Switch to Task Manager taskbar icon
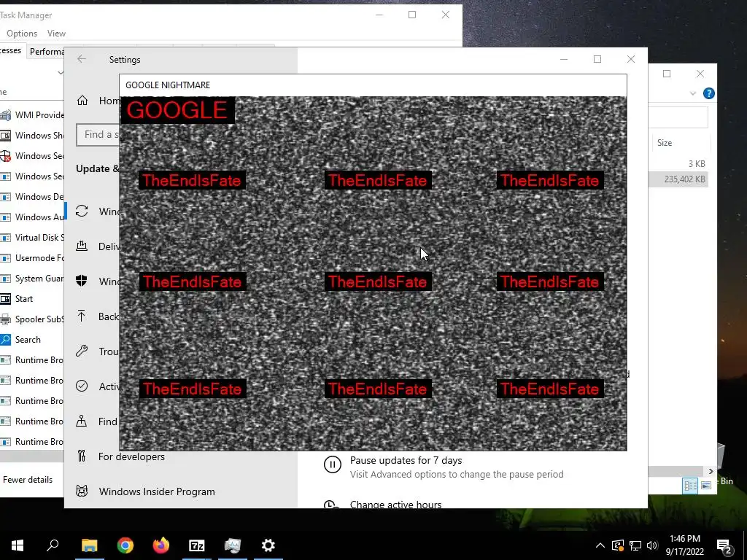The height and width of the screenshot is (560, 747). (x=233, y=545)
